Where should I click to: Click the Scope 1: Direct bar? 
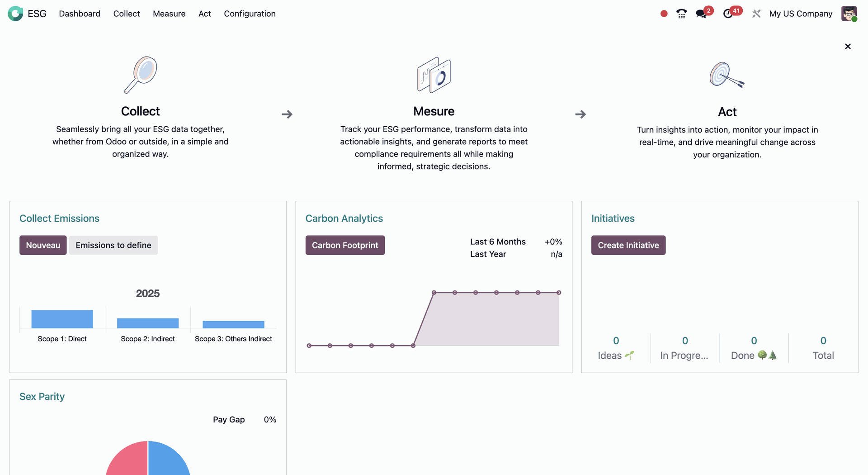tap(62, 319)
